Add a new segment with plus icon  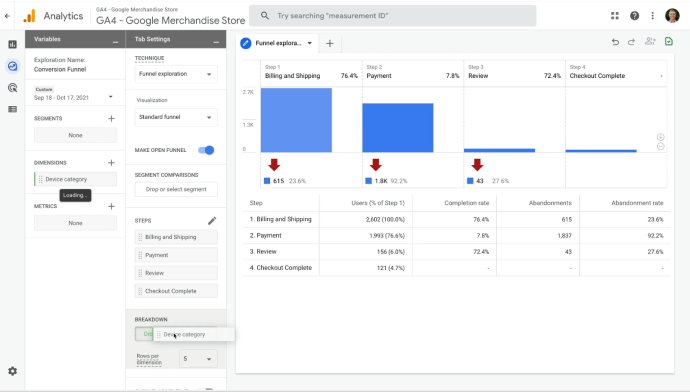tap(111, 118)
